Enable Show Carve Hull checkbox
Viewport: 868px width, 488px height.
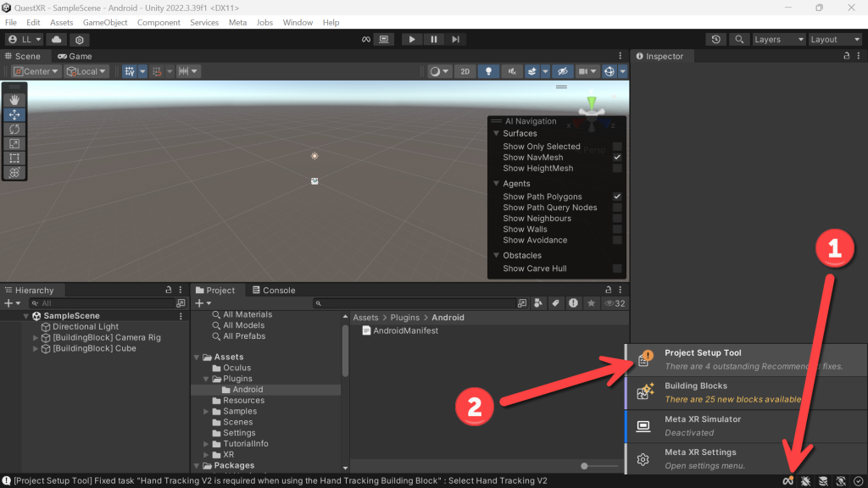click(x=617, y=269)
